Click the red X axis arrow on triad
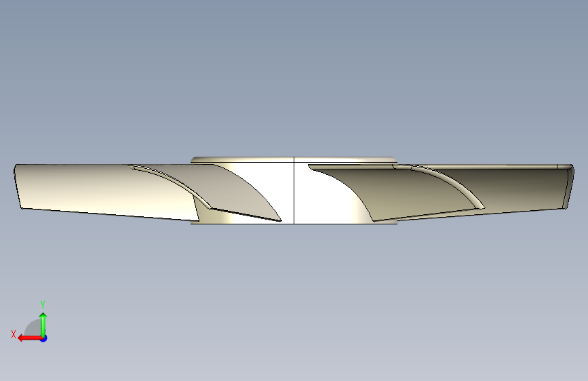Screen dimensions: 588x381 tap(29, 338)
